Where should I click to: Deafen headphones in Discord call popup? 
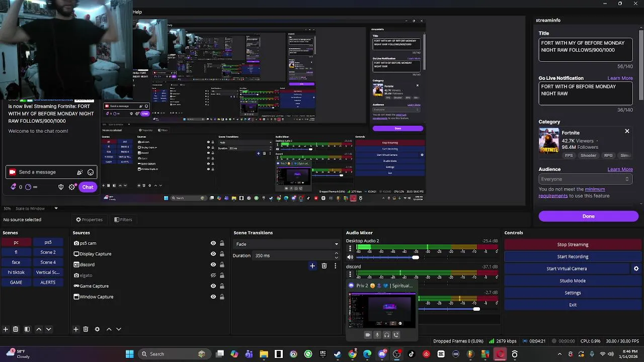[386, 335]
